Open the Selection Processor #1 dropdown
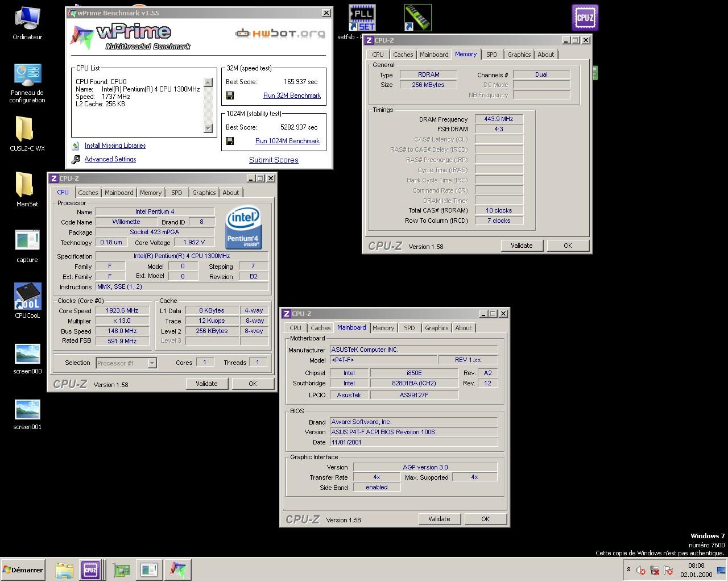 (x=152, y=363)
